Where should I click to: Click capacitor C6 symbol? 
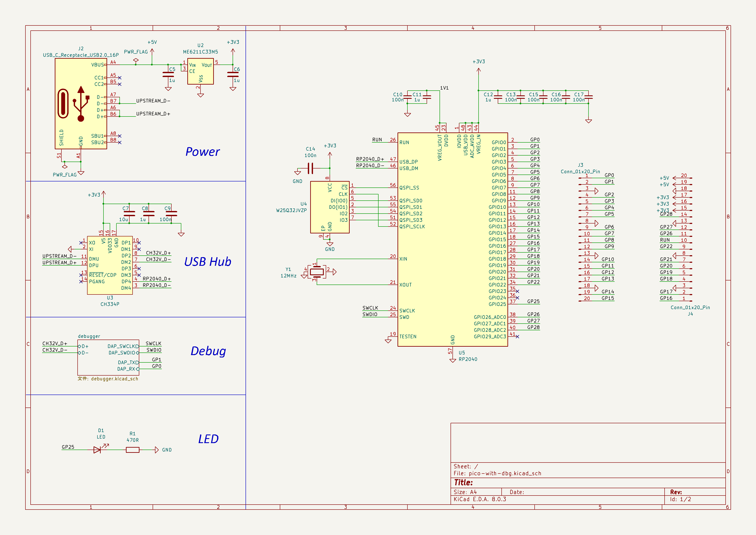(x=233, y=74)
